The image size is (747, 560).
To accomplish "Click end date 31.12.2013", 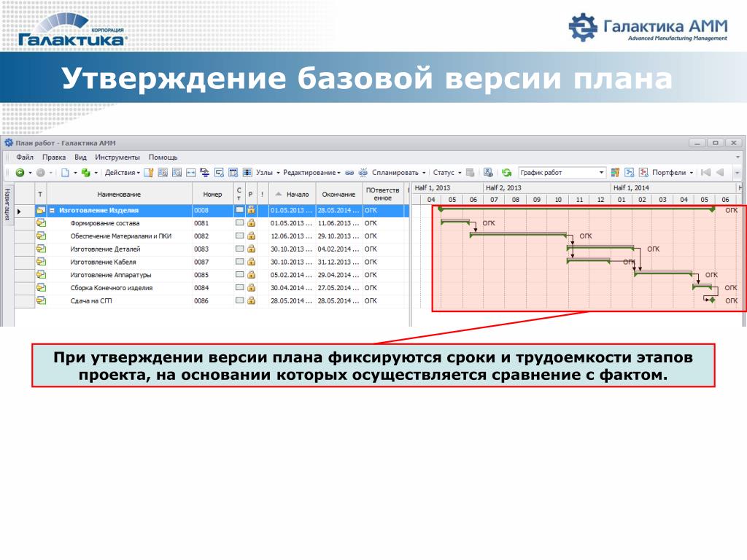I will coord(338,262).
